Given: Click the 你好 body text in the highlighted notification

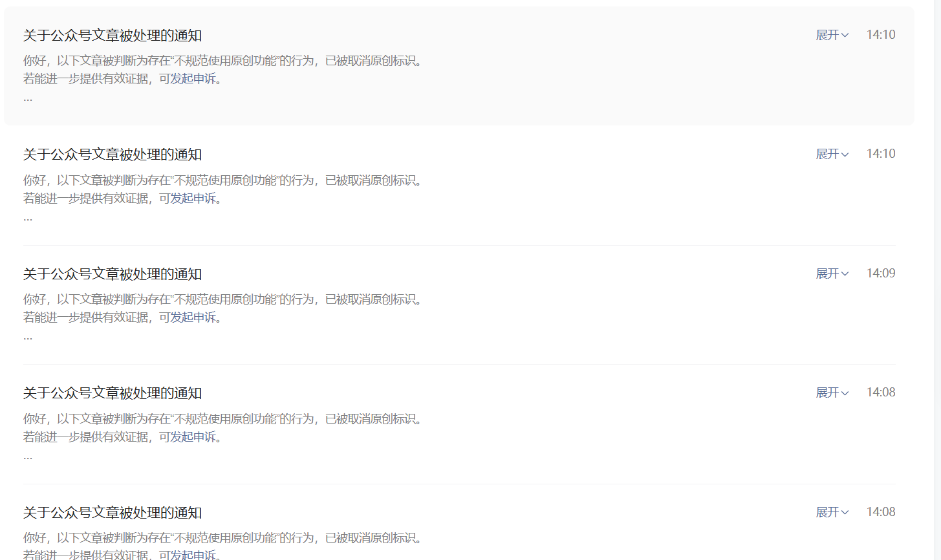Looking at the screenshot, I should coord(225,61).
